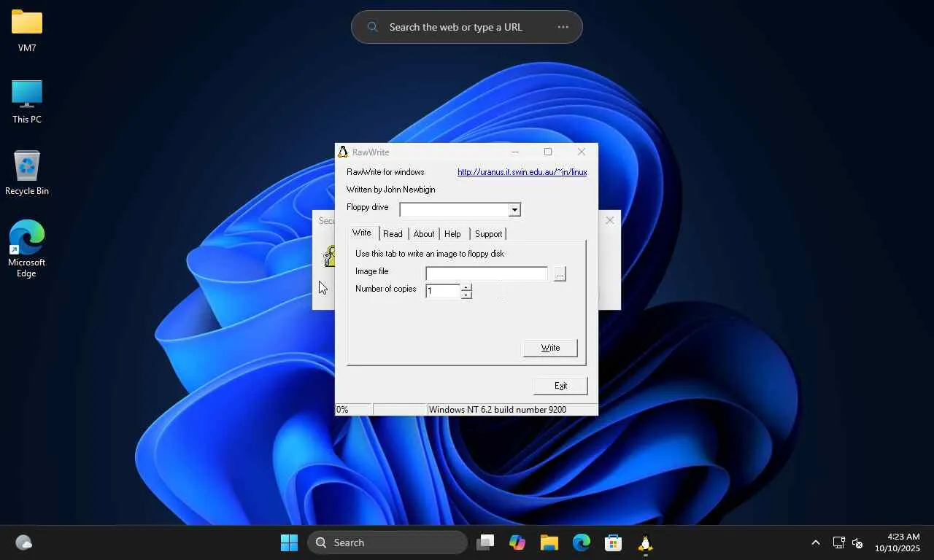The width and height of the screenshot is (934, 560).
Task: Show hidden system tray icons
Action: click(x=816, y=542)
